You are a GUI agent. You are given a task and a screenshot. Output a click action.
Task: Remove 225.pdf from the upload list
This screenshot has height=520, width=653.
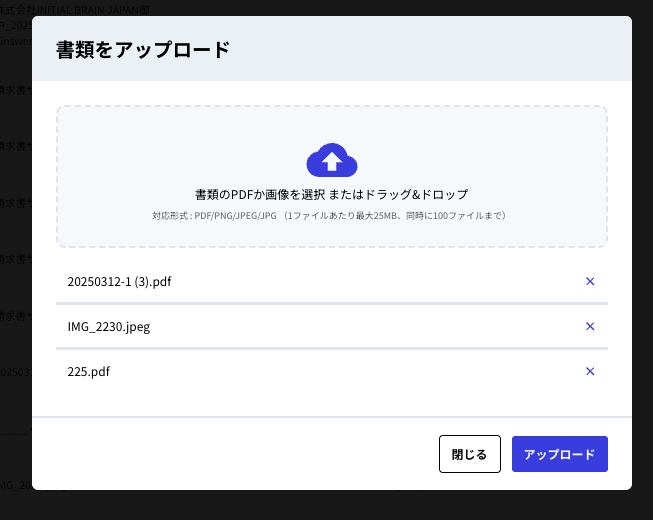(590, 371)
